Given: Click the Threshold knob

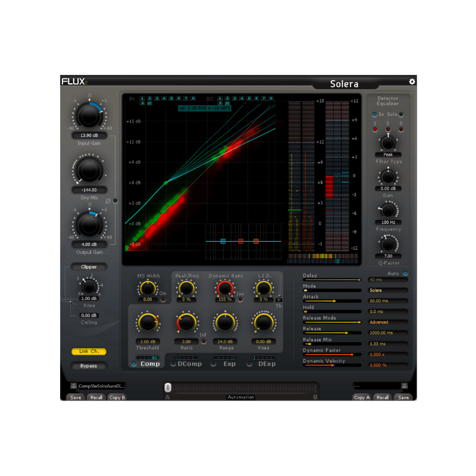Looking at the screenshot, I should pos(148,323).
